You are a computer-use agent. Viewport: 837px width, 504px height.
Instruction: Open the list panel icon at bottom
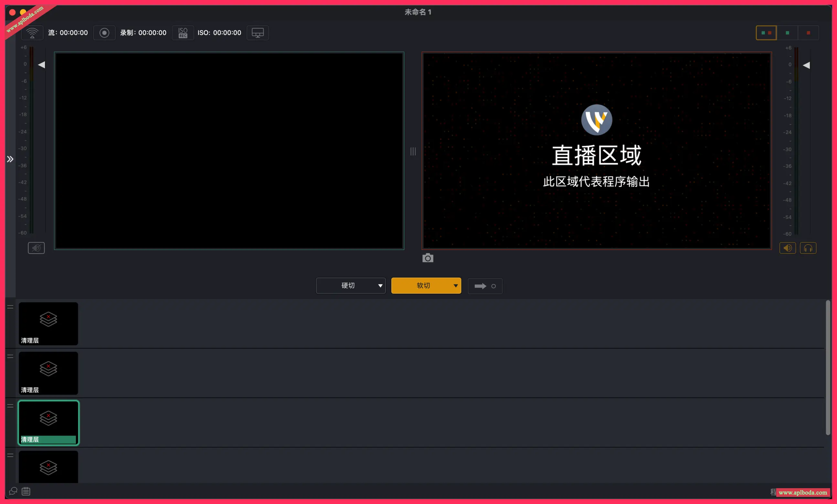26,491
